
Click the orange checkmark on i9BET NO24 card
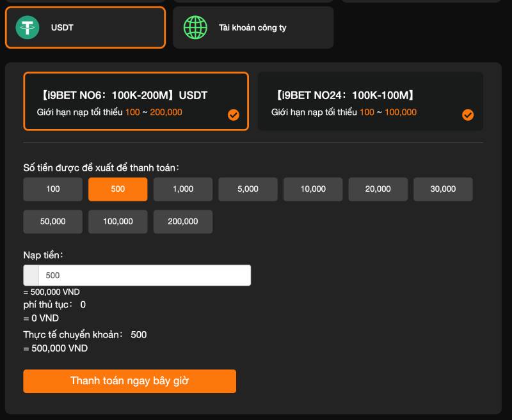pyautogui.click(x=468, y=116)
